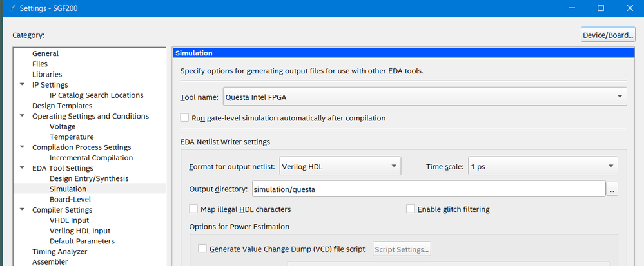Collapse the EDA Tool Settings node
This screenshot has height=266, width=644.
[x=23, y=168]
